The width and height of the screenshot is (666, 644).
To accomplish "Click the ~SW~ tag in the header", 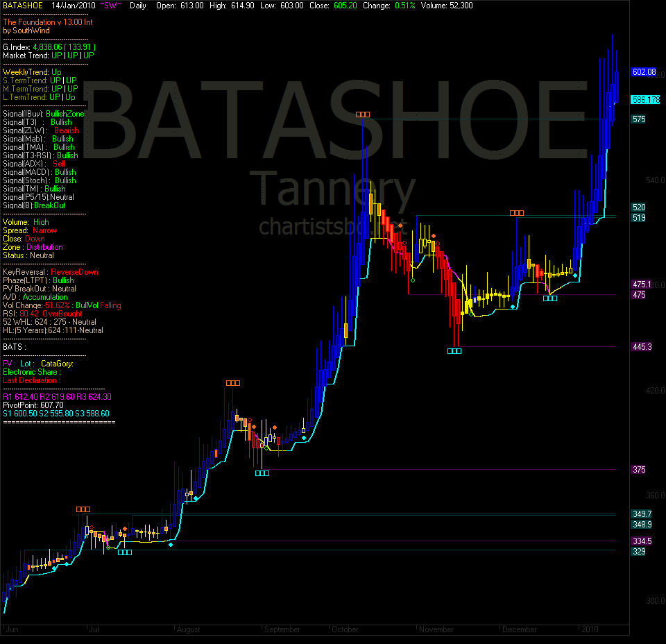I will point(110,6).
